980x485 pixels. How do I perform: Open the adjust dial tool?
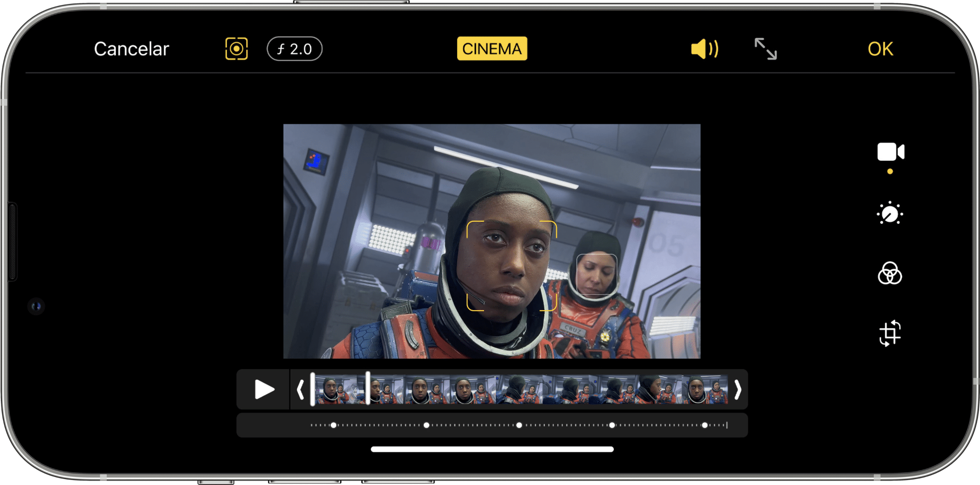(x=890, y=214)
